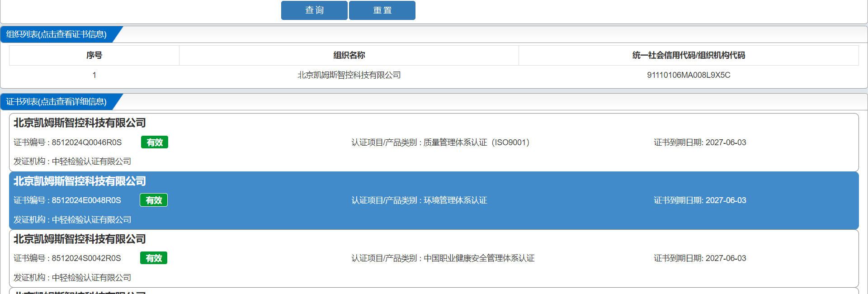Click the 重置 reset button

tap(382, 10)
